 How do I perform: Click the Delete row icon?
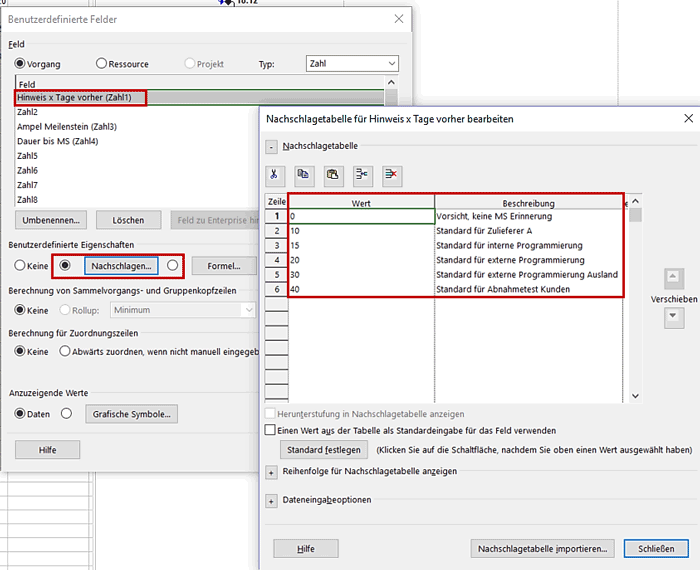click(x=392, y=174)
